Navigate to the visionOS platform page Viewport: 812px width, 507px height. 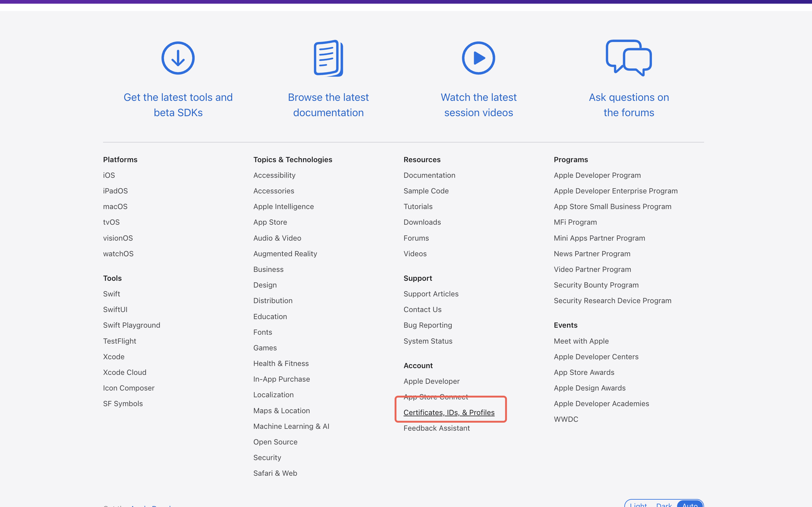(118, 238)
